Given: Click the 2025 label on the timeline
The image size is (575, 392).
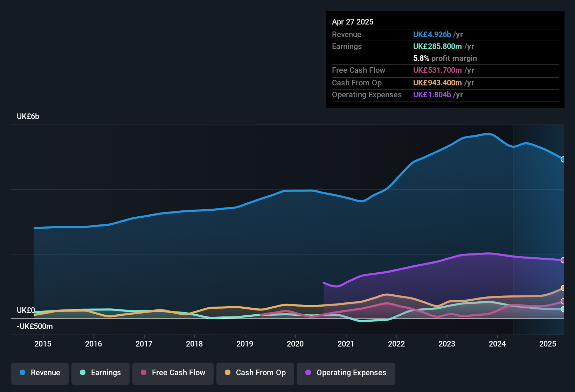Looking at the screenshot, I should point(548,344).
